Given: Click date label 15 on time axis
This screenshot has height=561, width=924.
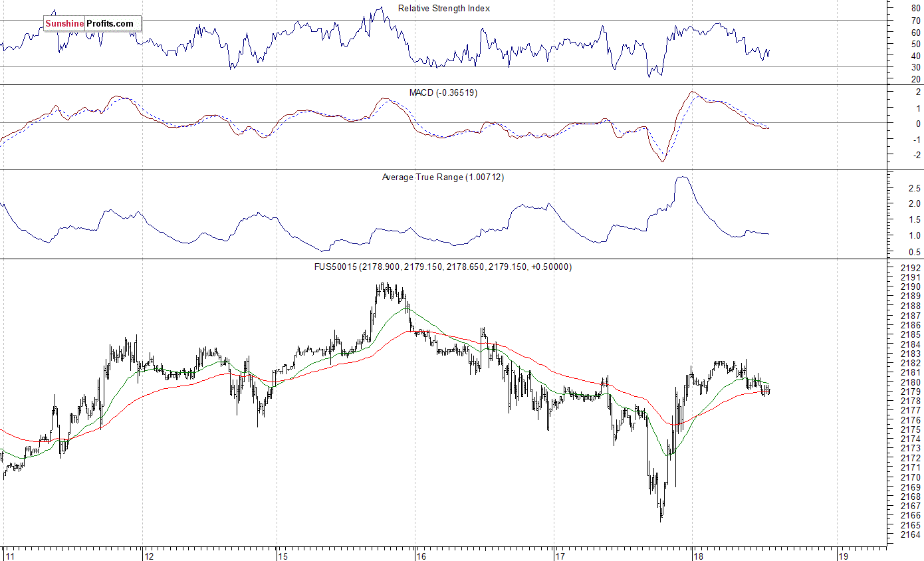Looking at the screenshot, I should tap(283, 556).
